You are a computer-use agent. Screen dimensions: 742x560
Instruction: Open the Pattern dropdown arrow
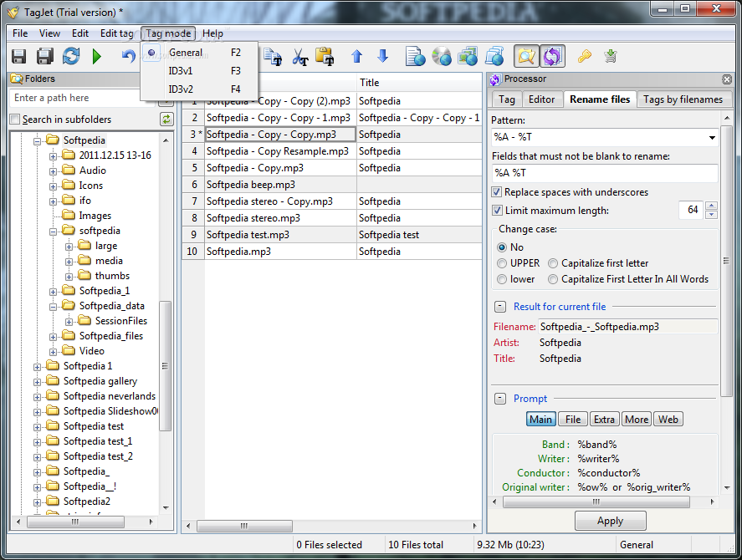click(712, 138)
